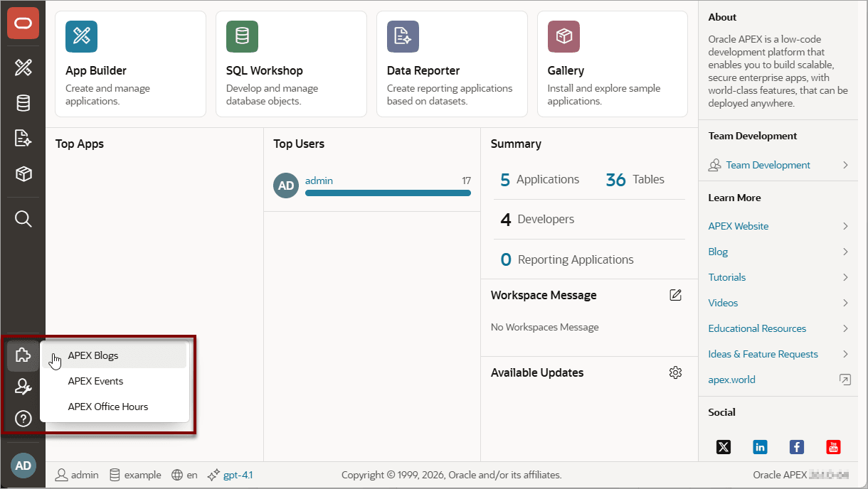Expand the Educational Resources chevron
The width and height of the screenshot is (868, 489).
pyautogui.click(x=845, y=328)
